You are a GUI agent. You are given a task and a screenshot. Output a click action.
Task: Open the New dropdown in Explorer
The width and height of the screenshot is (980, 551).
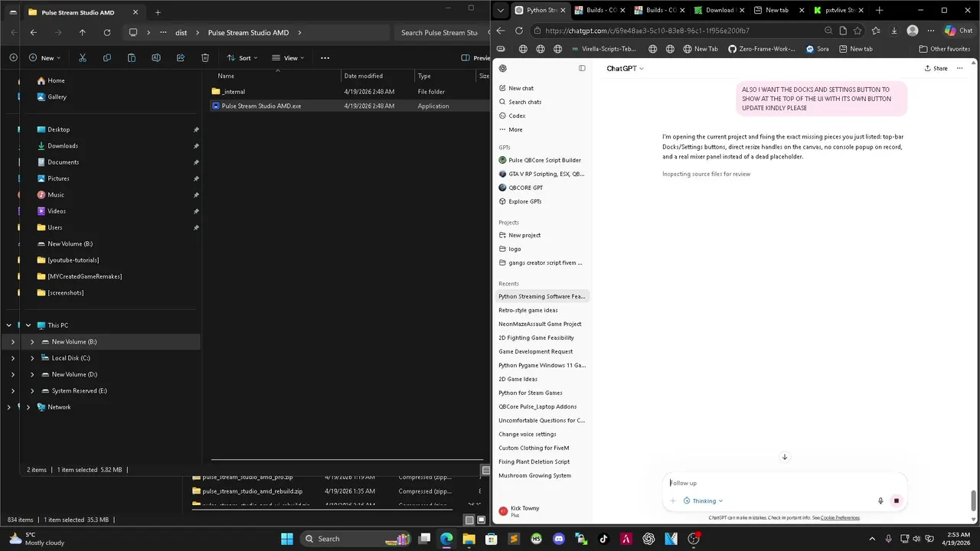pos(44,58)
